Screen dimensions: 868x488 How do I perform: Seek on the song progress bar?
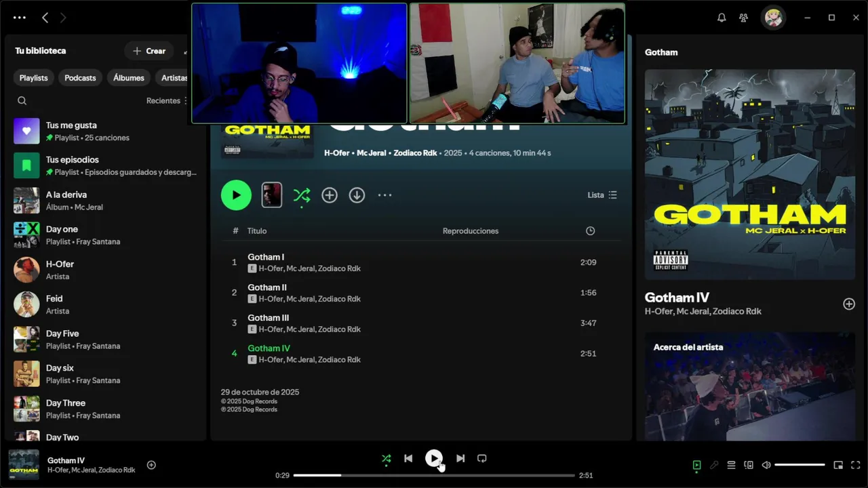[x=434, y=475]
